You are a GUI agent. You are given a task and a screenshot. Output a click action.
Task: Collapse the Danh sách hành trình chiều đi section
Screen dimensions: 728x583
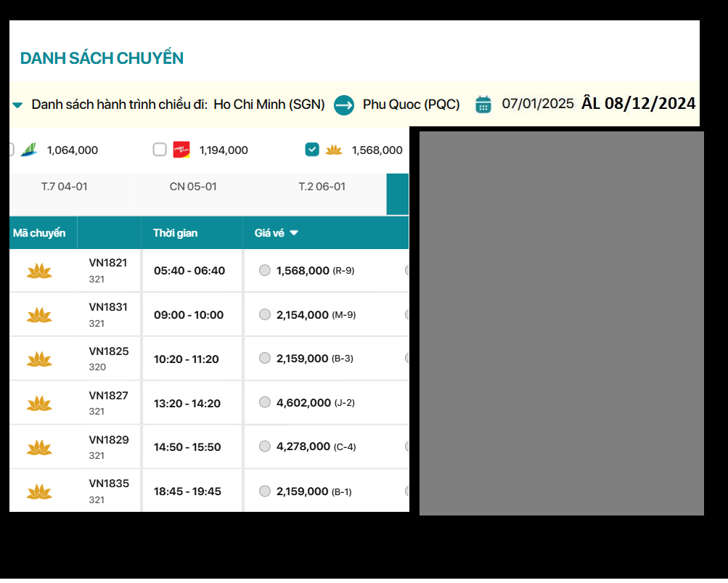point(17,105)
